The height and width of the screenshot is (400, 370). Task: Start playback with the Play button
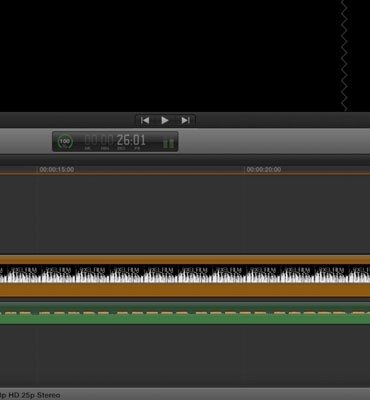tap(165, 120)
